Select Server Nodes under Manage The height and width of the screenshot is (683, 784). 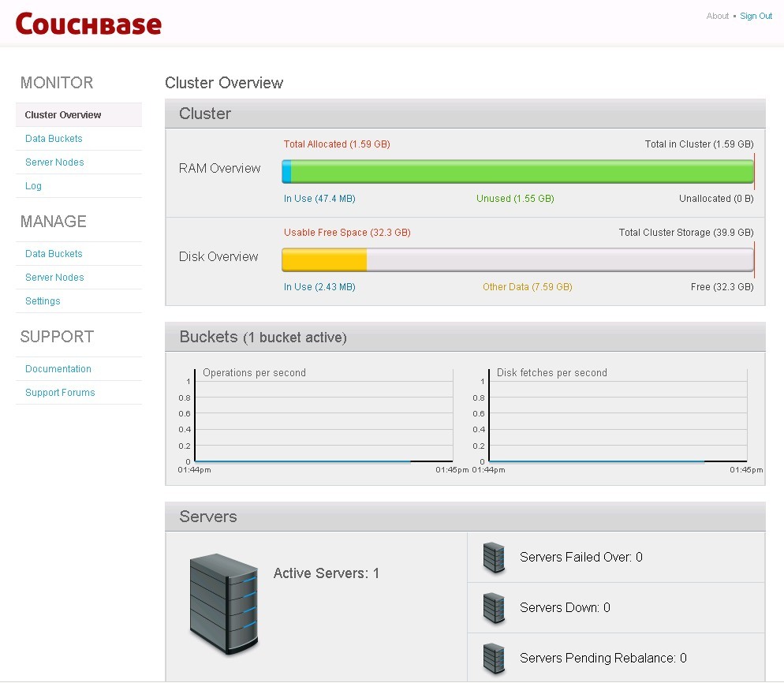[x=54, y=278]
